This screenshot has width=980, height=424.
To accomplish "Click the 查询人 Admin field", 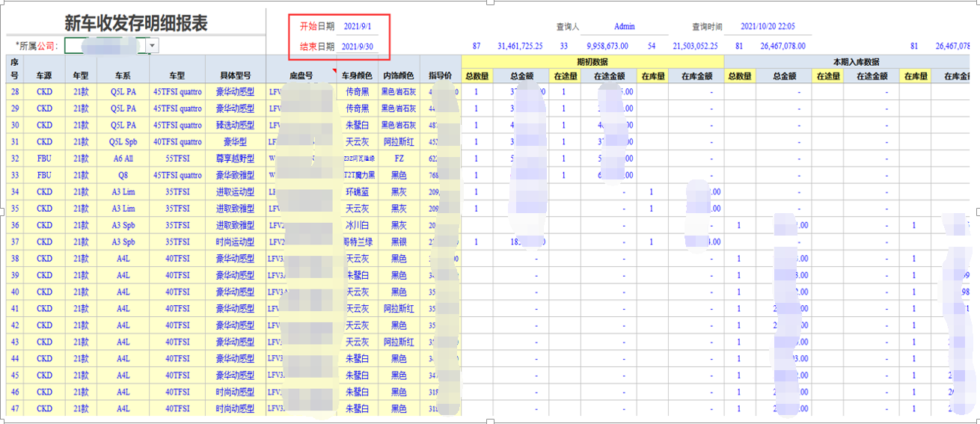I will click(x=624, y=26).
